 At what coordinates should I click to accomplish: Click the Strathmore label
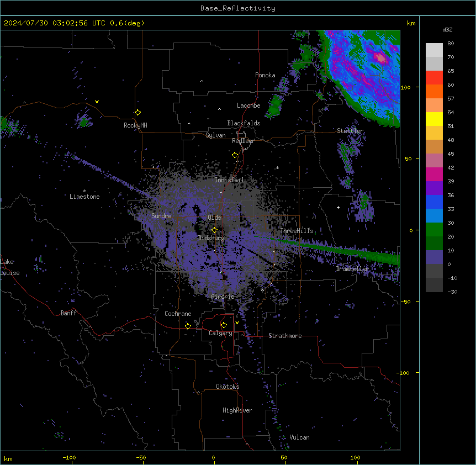click(285, 336)
